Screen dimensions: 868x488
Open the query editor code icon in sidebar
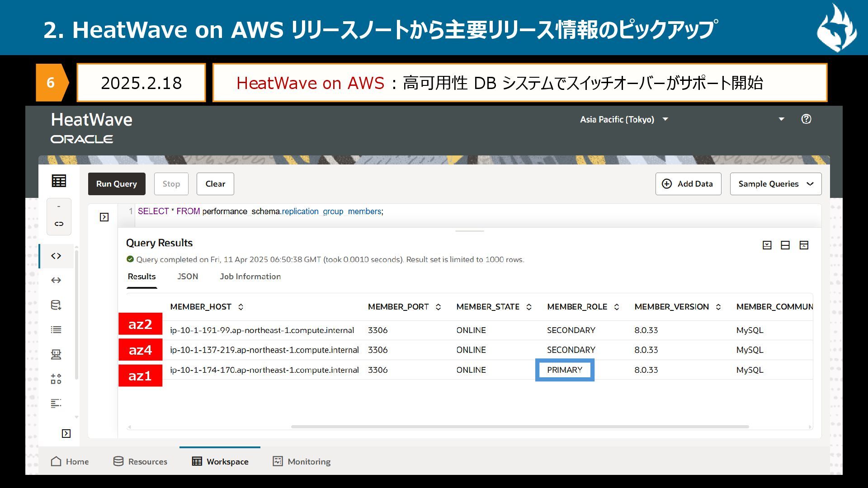pos(56,256)
